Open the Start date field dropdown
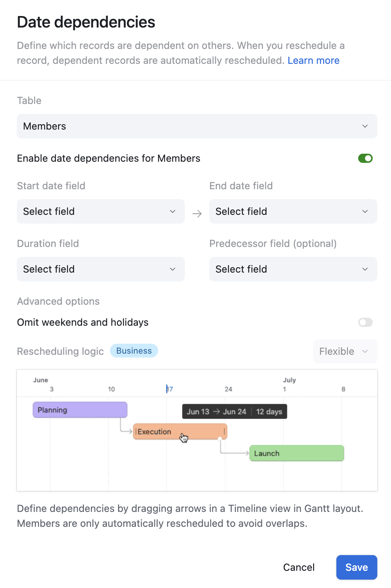Screen dimensions: 391x588 click(x=101, y=211)
